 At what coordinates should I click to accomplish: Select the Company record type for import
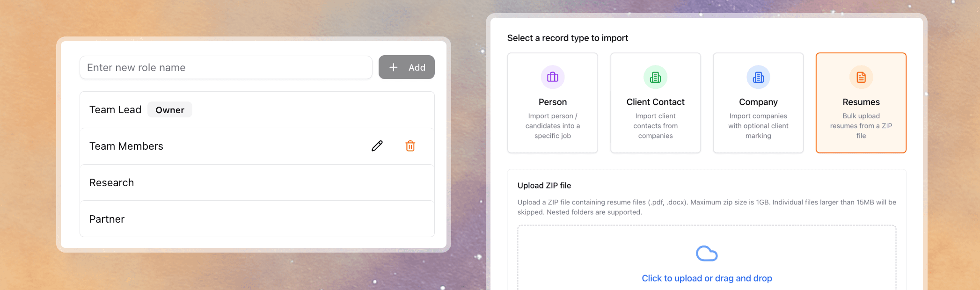point(758,103)
